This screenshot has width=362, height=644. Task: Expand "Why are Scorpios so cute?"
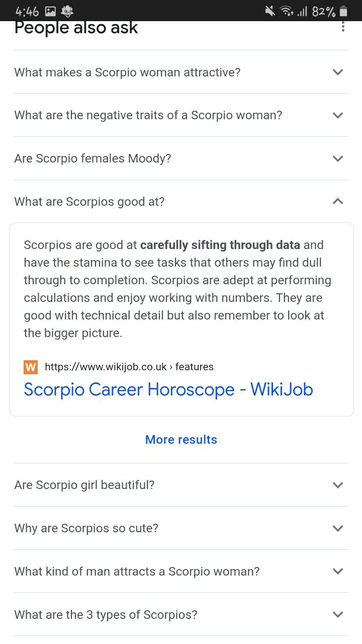click(x=181, y=528)
